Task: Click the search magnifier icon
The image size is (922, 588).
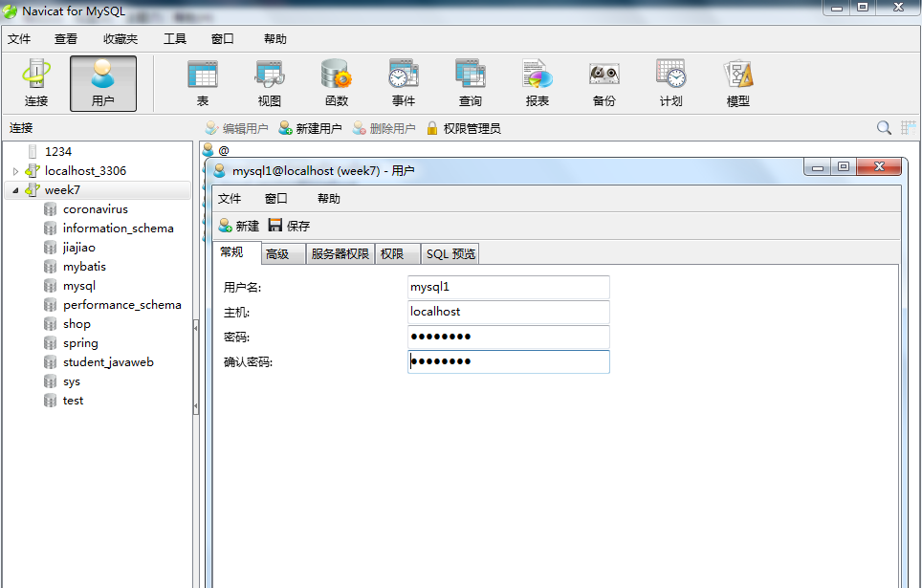Action: [884, 127]
